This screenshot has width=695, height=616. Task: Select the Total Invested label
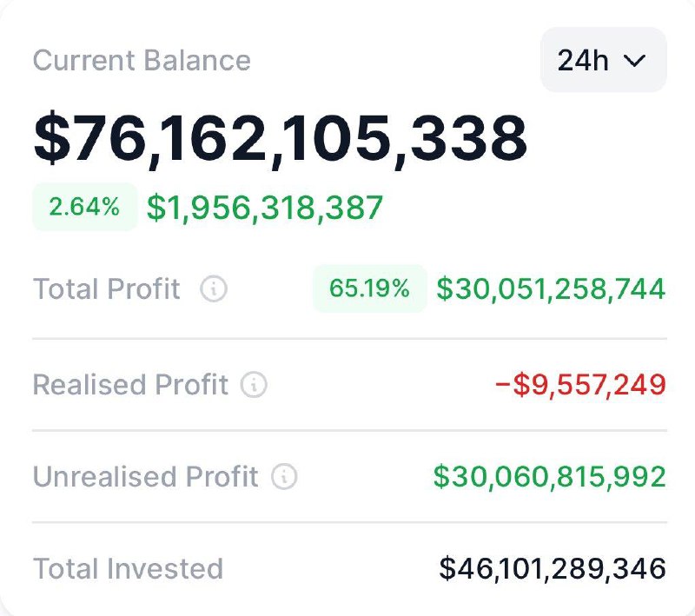(128, 569)
